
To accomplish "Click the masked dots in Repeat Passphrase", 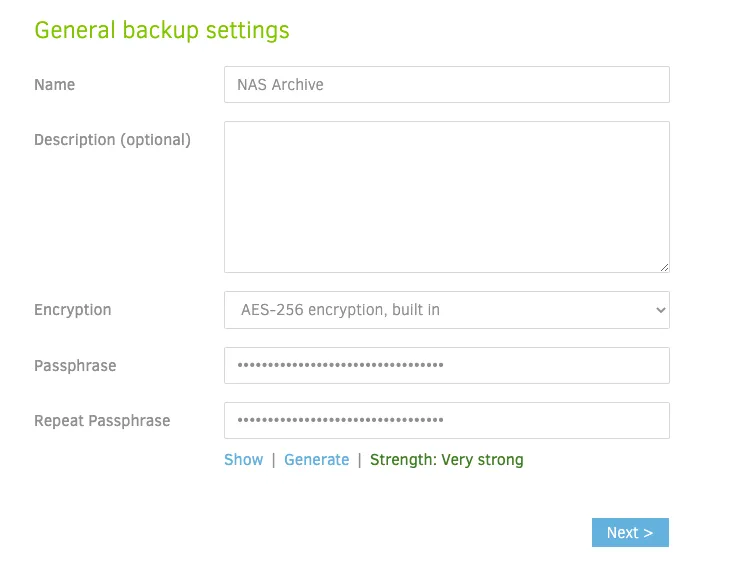I will (x=341, y=420).
